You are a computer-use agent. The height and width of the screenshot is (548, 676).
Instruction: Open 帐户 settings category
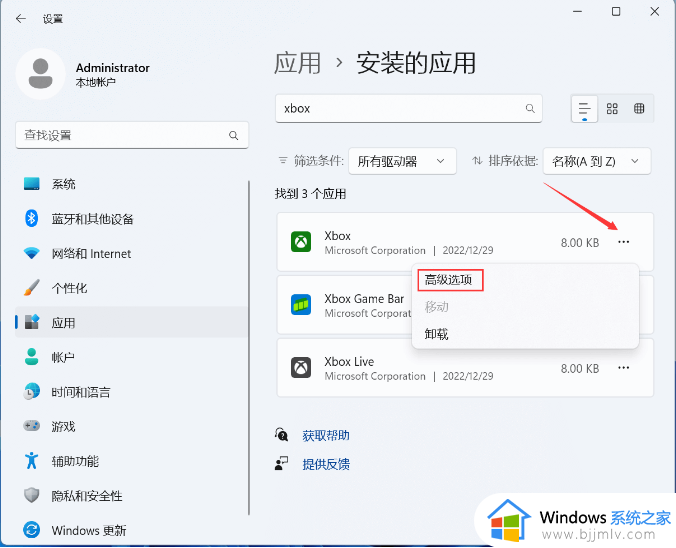pos(131,357)
